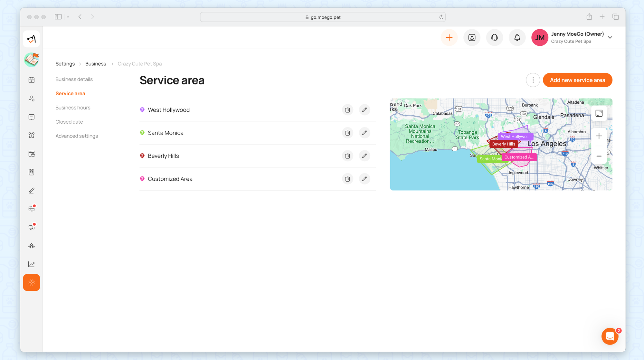The width and height of the screenshot is (644, 360).
Task: Click the headset support icon
Action: (494, 38)
